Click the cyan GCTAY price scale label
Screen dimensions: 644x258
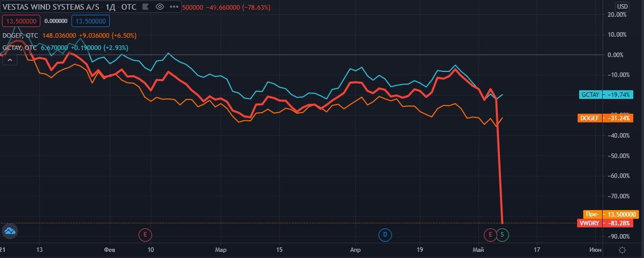606,94
